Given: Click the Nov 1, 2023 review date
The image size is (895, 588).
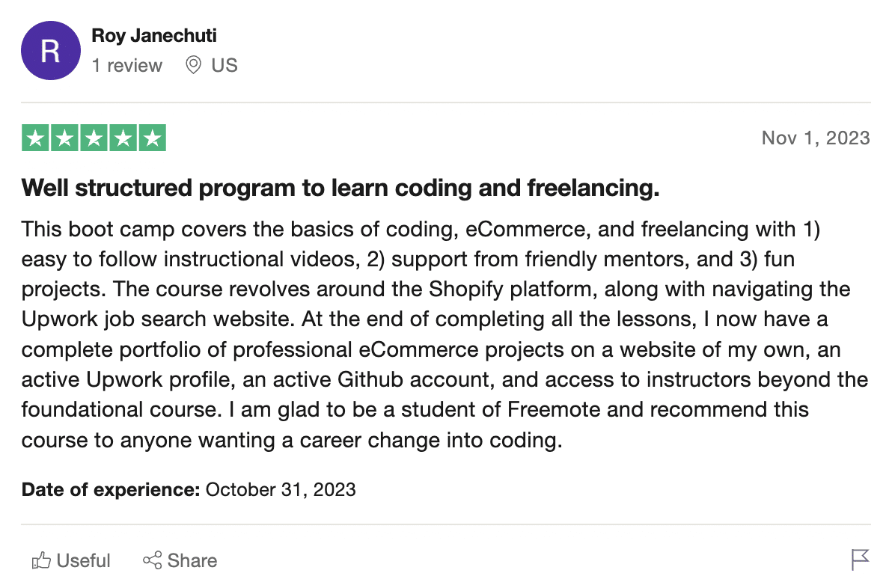Looking at the screenshot, I should point(816,138).
